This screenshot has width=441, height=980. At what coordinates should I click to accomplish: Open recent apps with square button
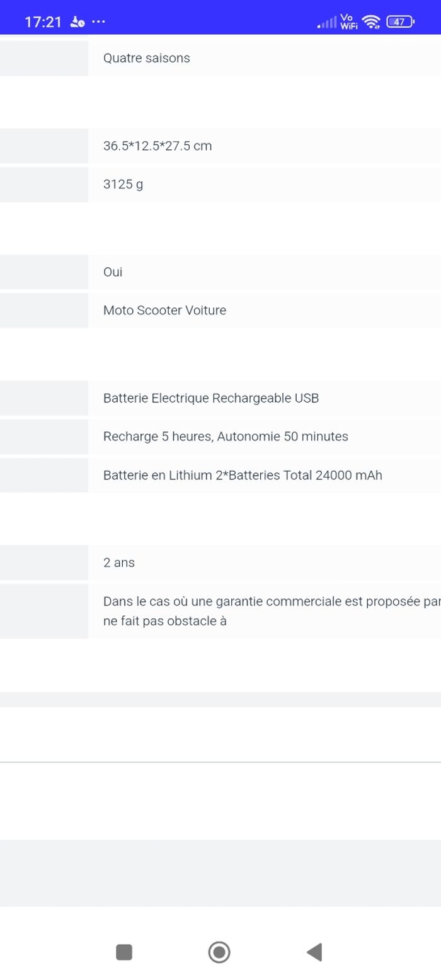tap(124, 952)
